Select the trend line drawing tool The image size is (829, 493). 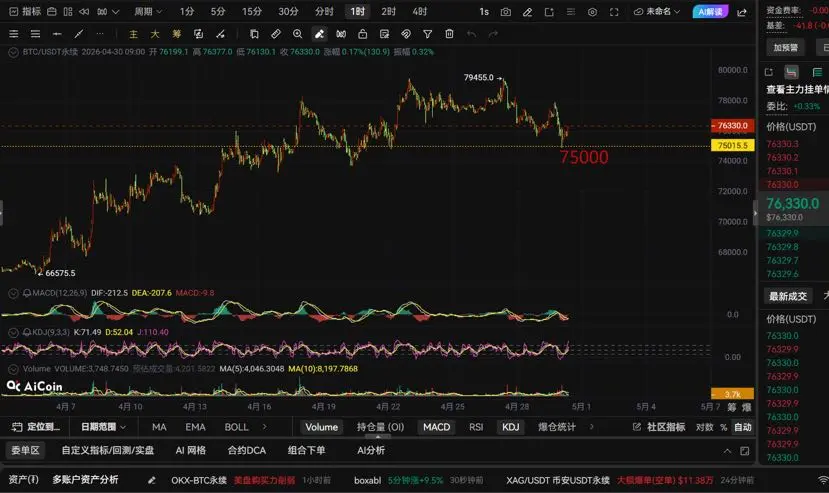tap(78, 34)
